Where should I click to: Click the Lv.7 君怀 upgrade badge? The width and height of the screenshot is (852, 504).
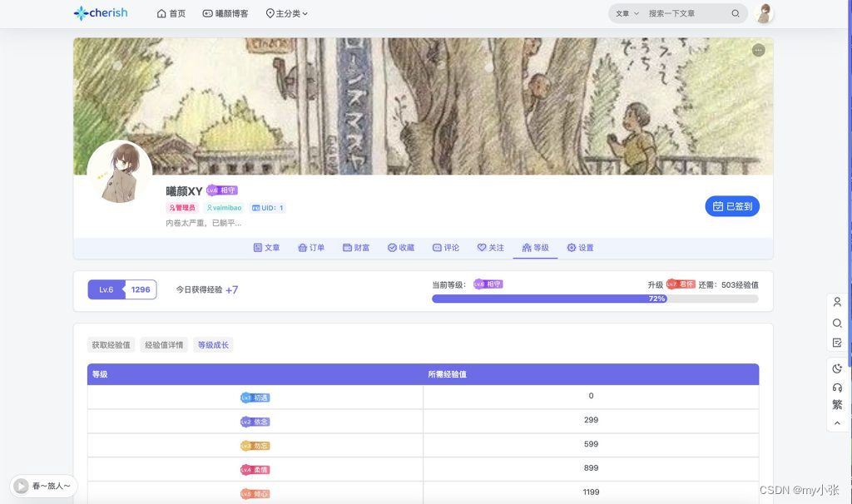pos(681,284)
